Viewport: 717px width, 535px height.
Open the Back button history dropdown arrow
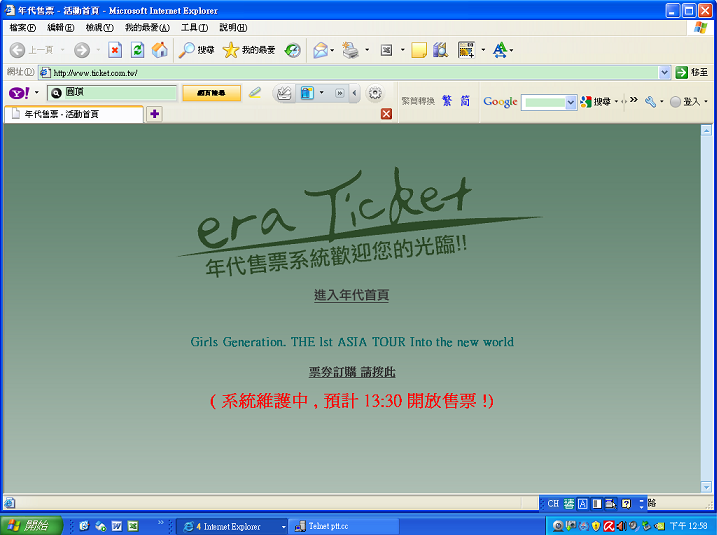[63, 50]
